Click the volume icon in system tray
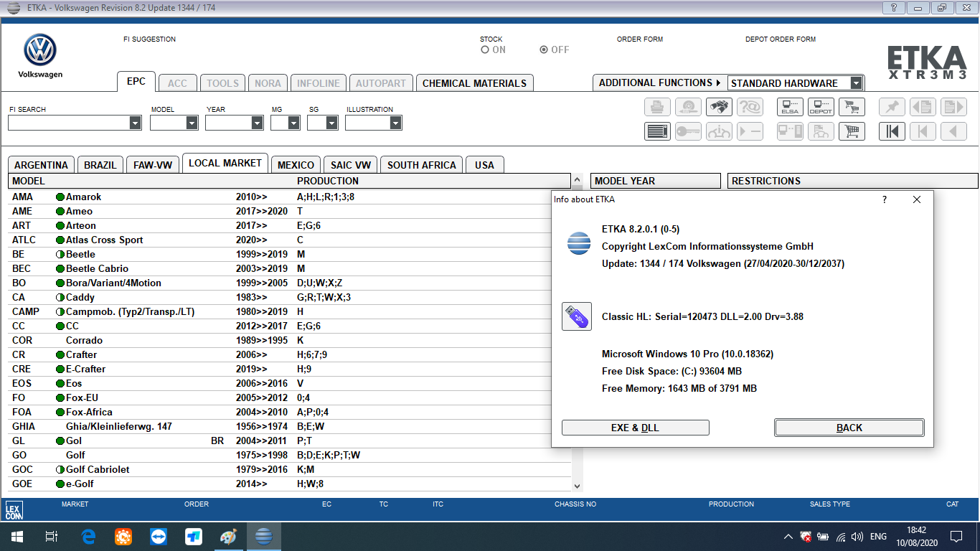The height and width of the screenshot is (551, 980). point(857,537)
